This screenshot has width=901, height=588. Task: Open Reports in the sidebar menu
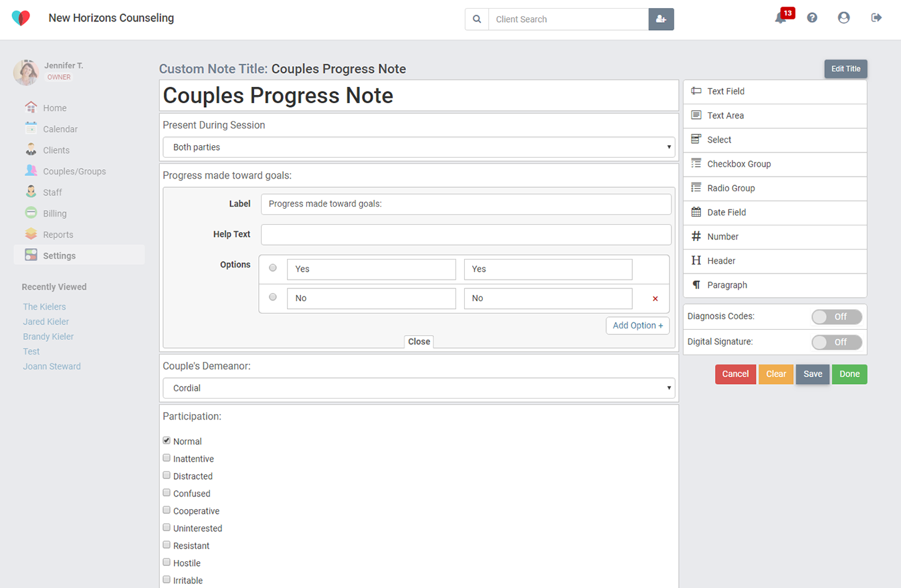pyautogui.click(x=58, y=235)
